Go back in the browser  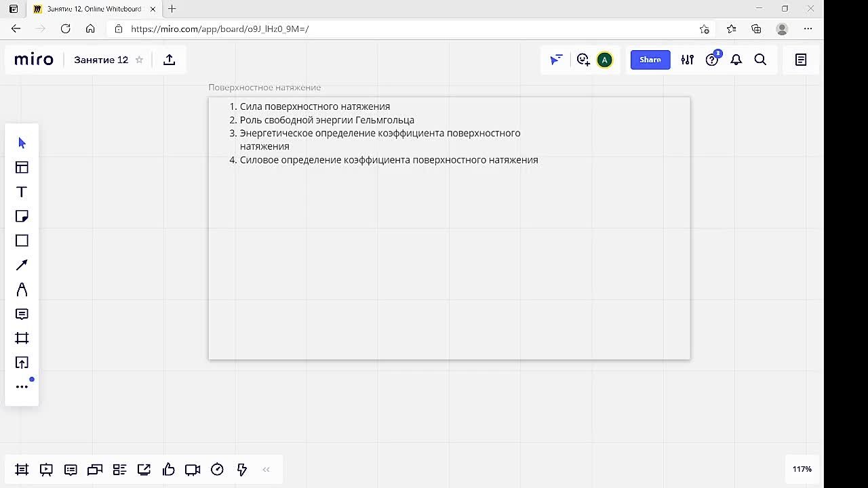(16, 29)
